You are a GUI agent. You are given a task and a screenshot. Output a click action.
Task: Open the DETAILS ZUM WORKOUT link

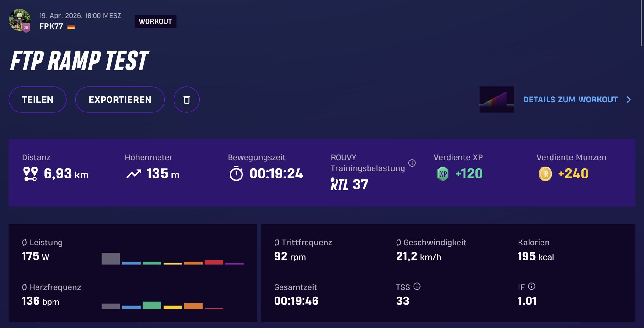click(570, 100)
